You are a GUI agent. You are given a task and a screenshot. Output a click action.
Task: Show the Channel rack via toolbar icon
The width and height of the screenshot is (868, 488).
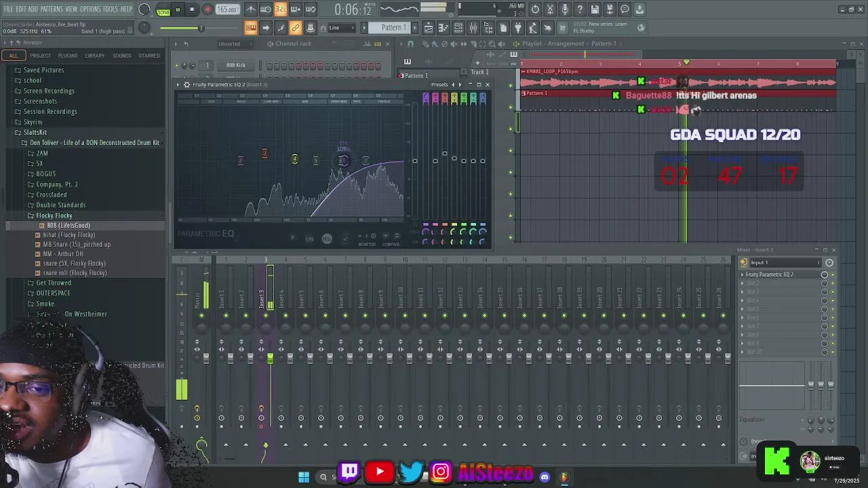click(458, 28)
